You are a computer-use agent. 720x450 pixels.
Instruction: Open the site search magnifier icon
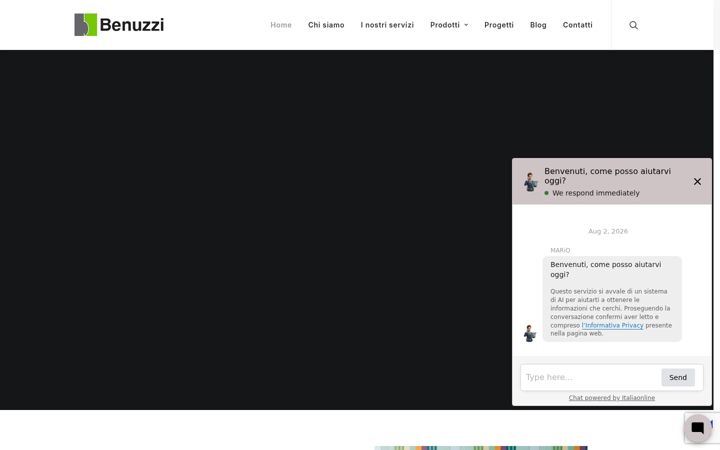point(633,25)
